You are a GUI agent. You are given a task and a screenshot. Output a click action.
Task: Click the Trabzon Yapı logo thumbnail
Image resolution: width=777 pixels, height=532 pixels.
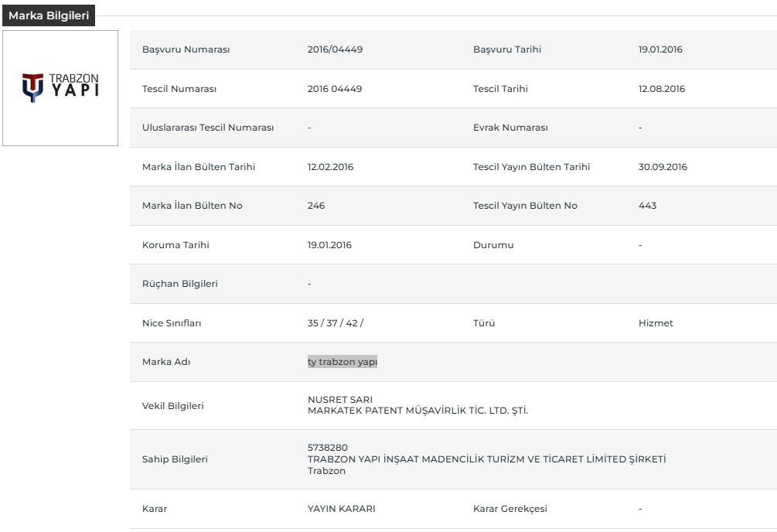pos(60,88)
